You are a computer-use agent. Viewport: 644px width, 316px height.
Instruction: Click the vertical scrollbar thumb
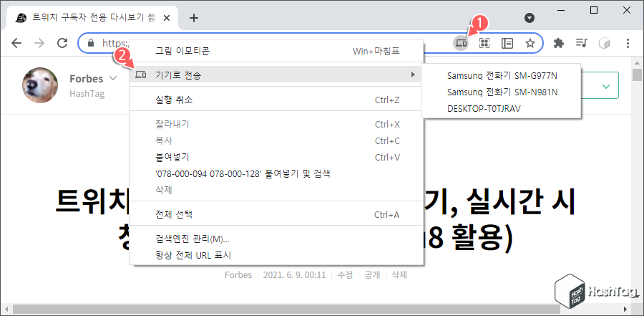(x=637, y=75)
